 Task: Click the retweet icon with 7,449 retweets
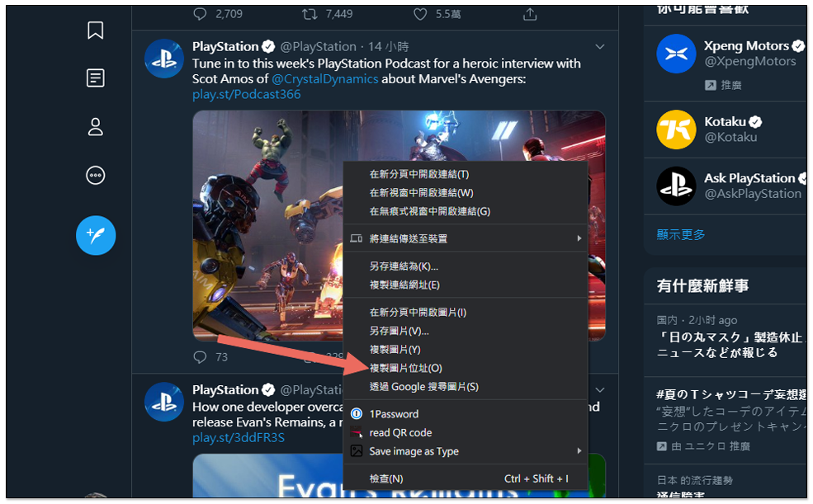tap(310, 14)
